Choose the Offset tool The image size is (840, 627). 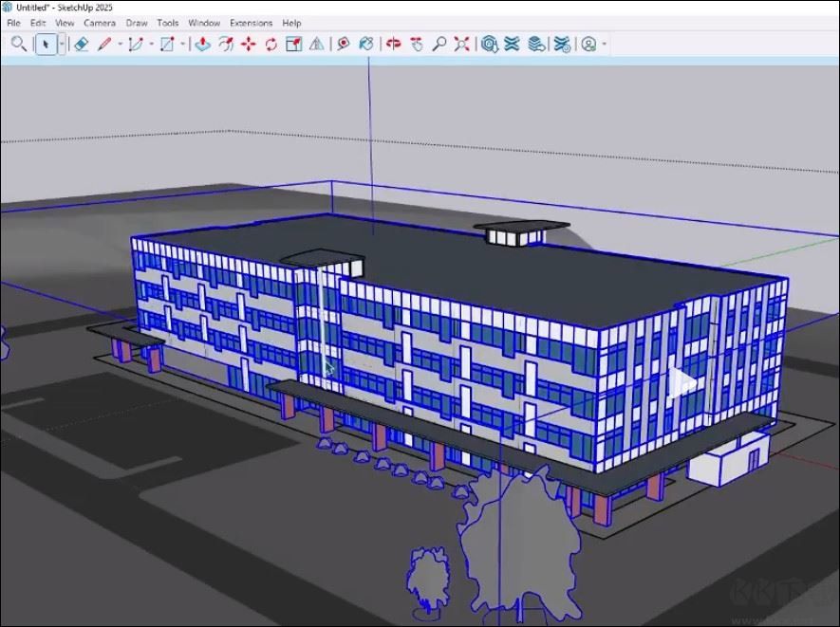(226, 44)
